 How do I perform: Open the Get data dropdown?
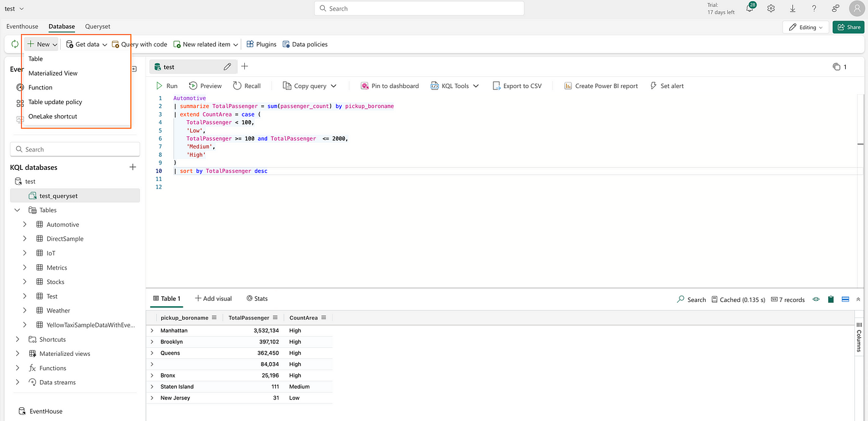(x=86, y=45)
